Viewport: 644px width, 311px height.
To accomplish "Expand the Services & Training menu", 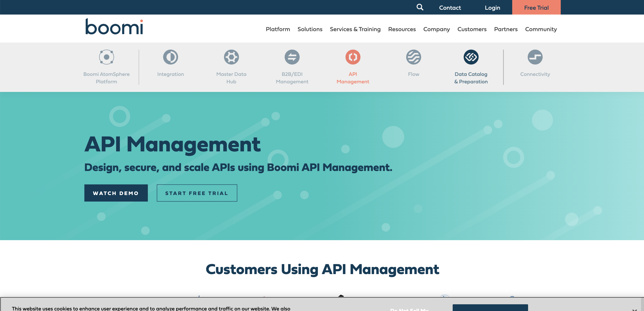I will [355, 29].
